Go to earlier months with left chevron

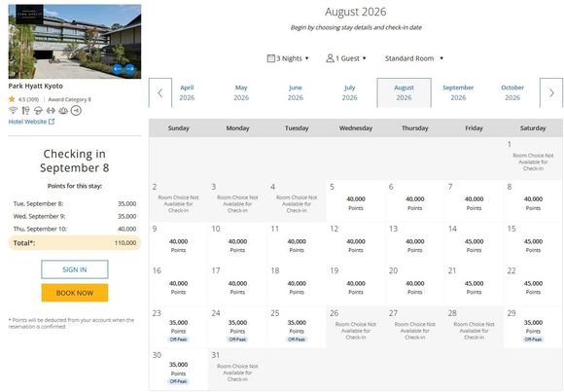[x=160, y=92]
